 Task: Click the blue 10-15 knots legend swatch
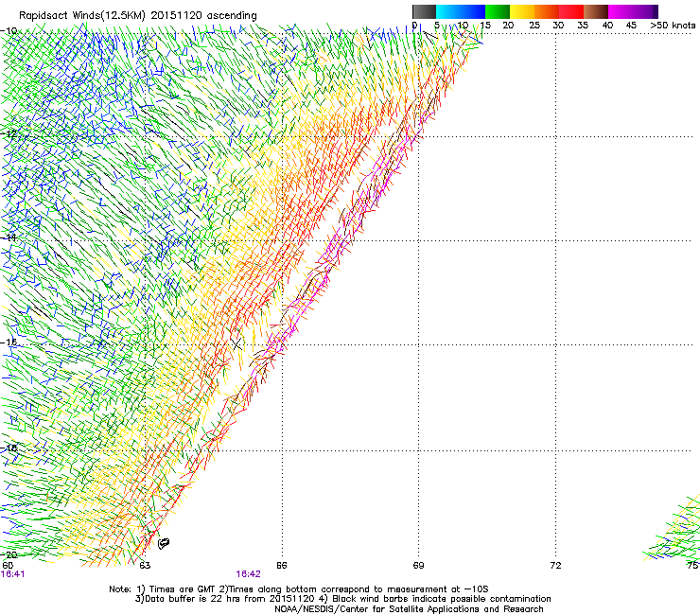tap(473, 11)
